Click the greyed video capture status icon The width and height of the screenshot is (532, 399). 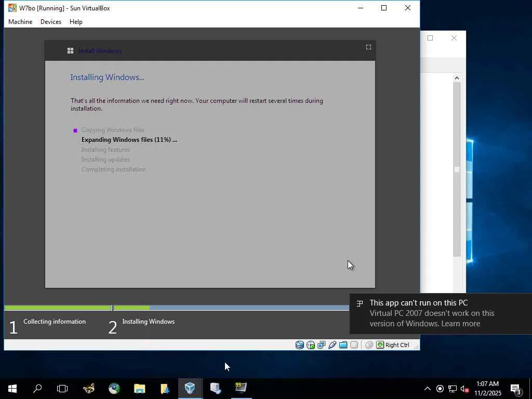[354, 345]
